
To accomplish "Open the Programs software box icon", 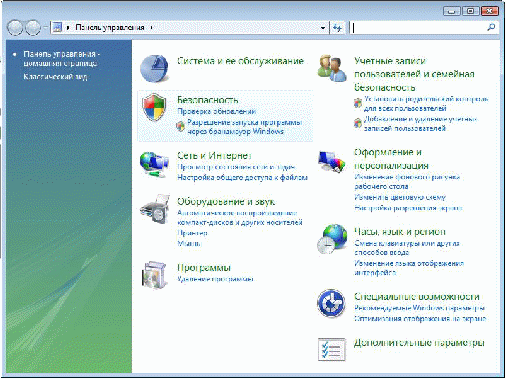I will pos(154,275).
